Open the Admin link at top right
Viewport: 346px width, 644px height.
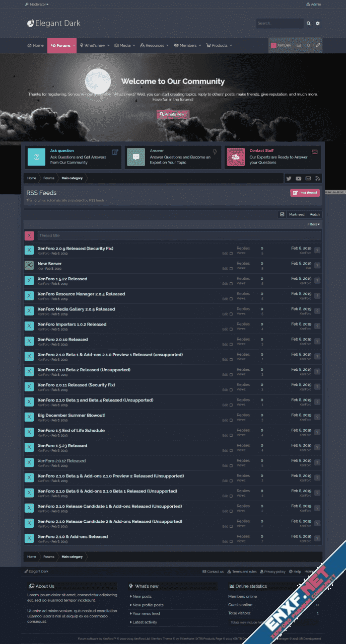coord(313,4)
